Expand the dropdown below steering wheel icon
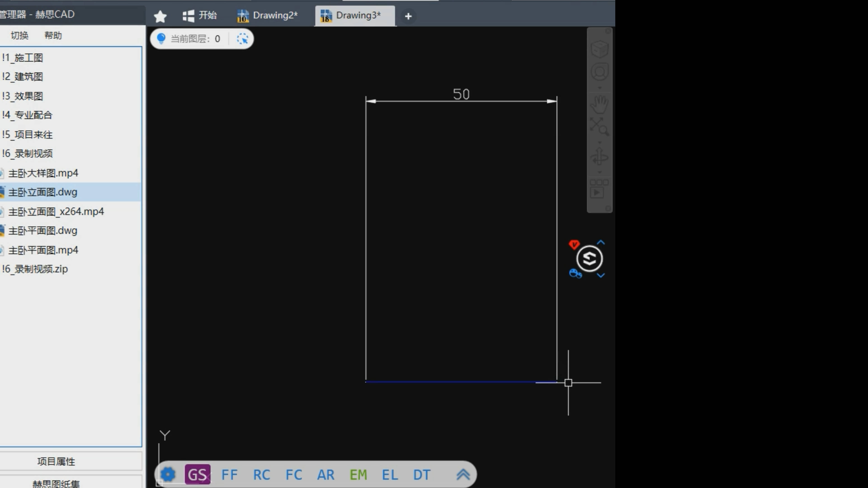 click(x=599, y=88)
